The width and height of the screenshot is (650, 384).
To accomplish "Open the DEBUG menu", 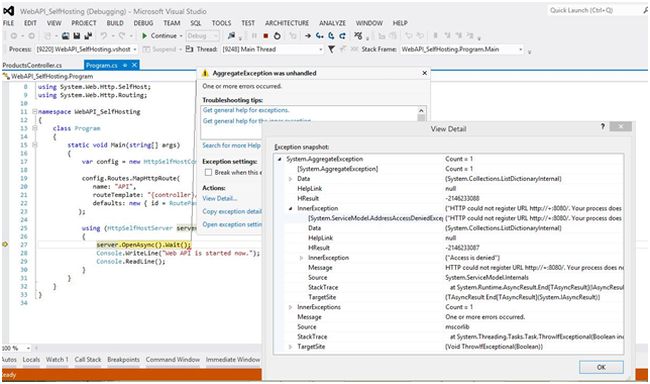I will click(x=143, y=23).
